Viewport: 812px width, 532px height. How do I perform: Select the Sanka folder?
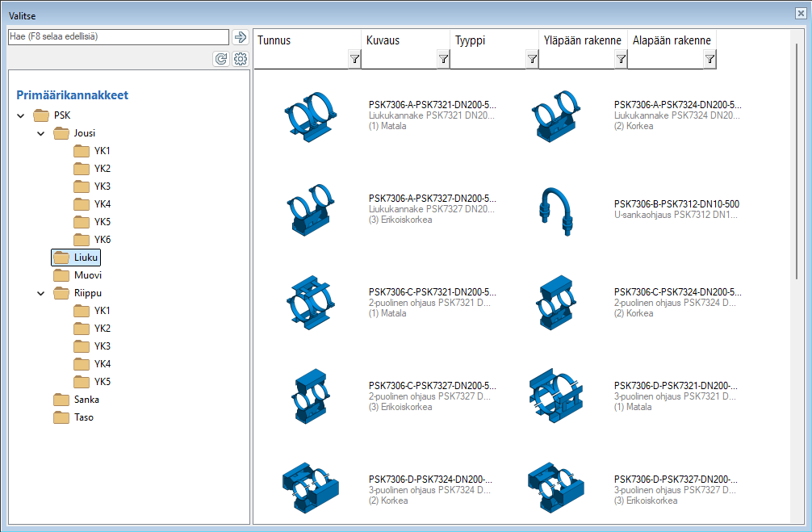(86, 400)
